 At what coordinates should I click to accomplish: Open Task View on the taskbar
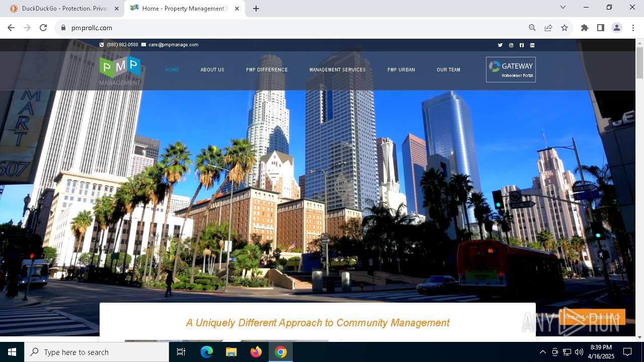click(x=181, y=352)
